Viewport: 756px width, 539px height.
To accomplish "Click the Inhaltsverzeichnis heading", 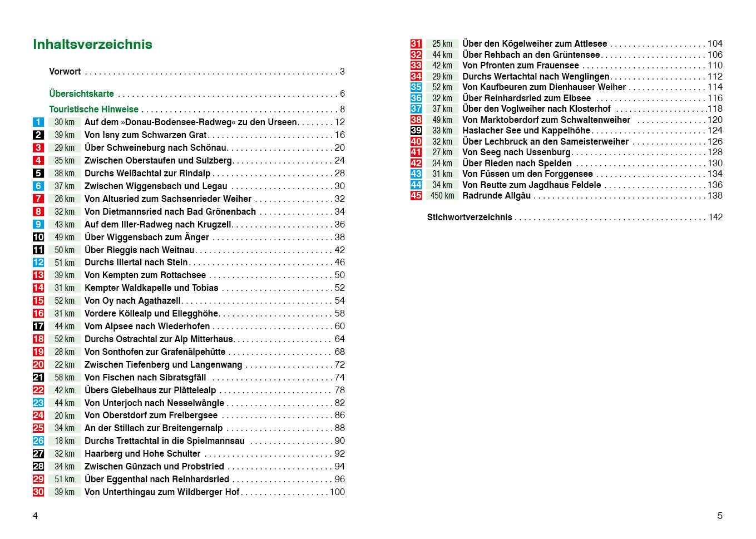I will [x=92, y=44].
